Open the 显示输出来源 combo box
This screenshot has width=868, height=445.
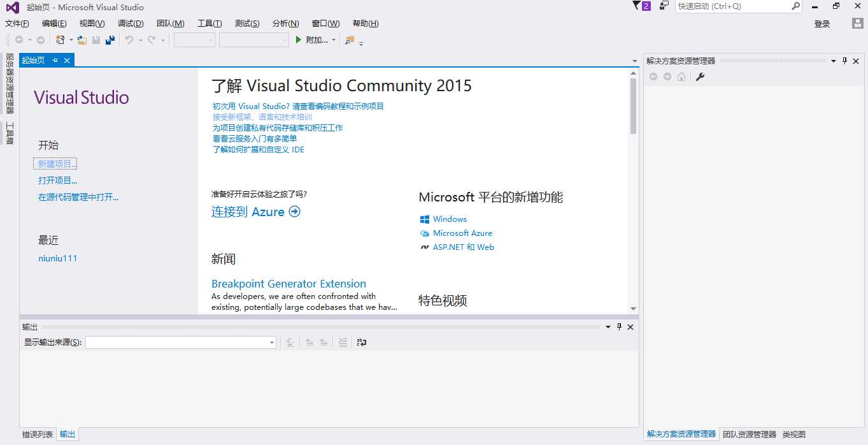pyautogui.click(x=181, y=342)
